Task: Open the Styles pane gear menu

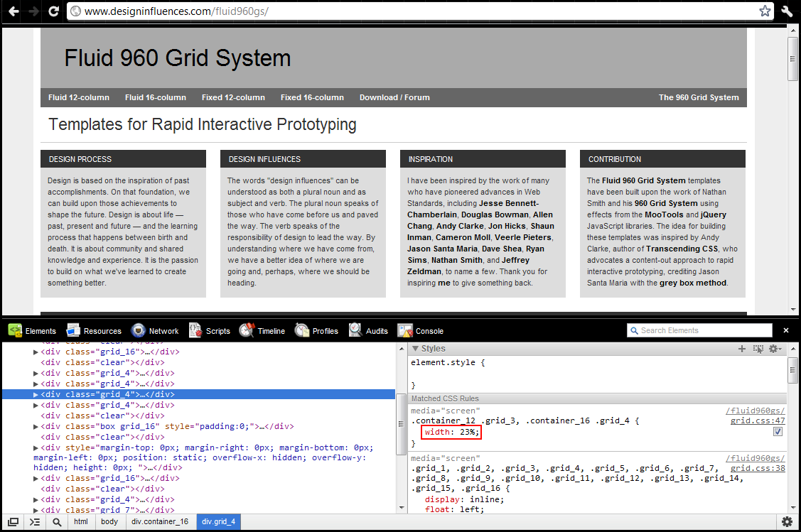Action: point(775,349)
